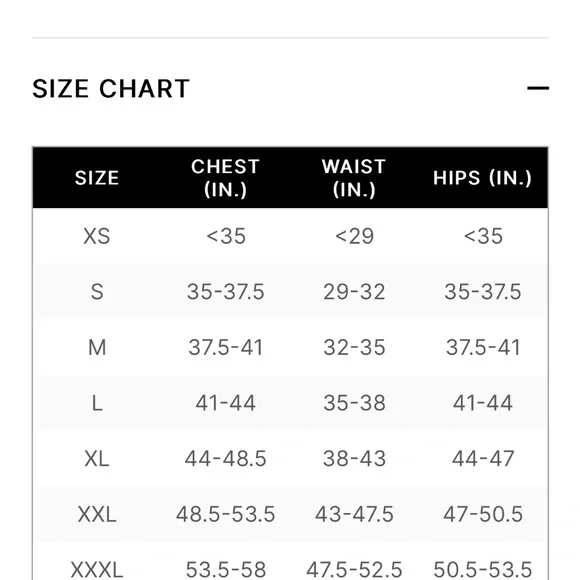Click chest value 35-37.5 for size S
Screen dimensions: 580x580
pos(225,292)
